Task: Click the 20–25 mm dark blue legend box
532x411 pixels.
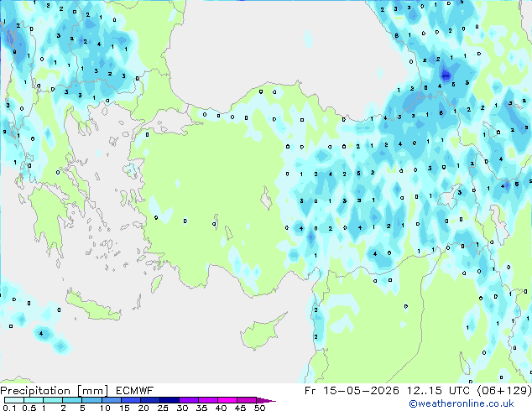Action: (x=150, y=400)
